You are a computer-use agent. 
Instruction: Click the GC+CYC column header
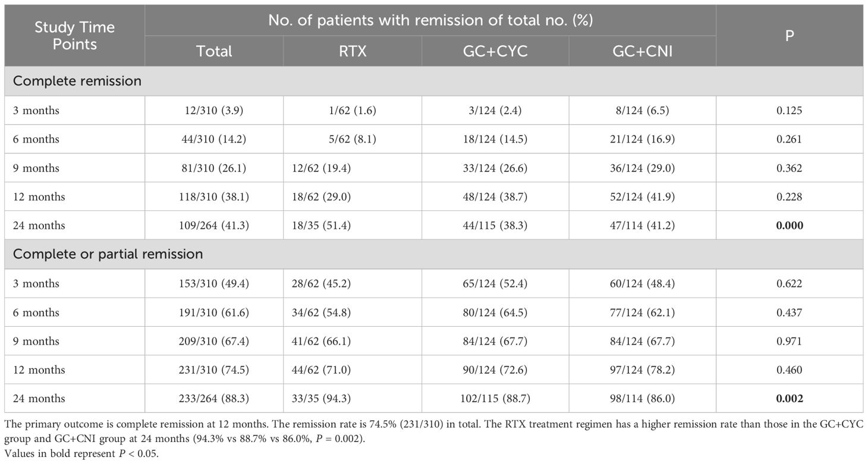point(495,52)
